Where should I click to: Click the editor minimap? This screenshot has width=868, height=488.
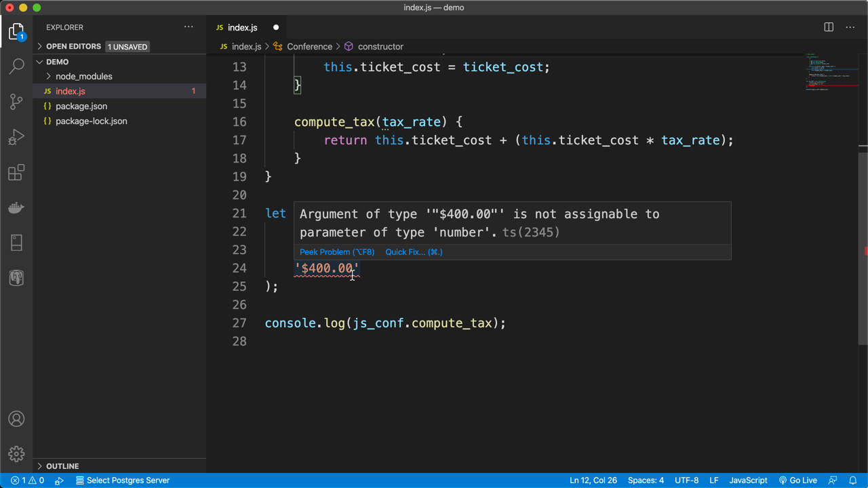[x=831, y=71]
